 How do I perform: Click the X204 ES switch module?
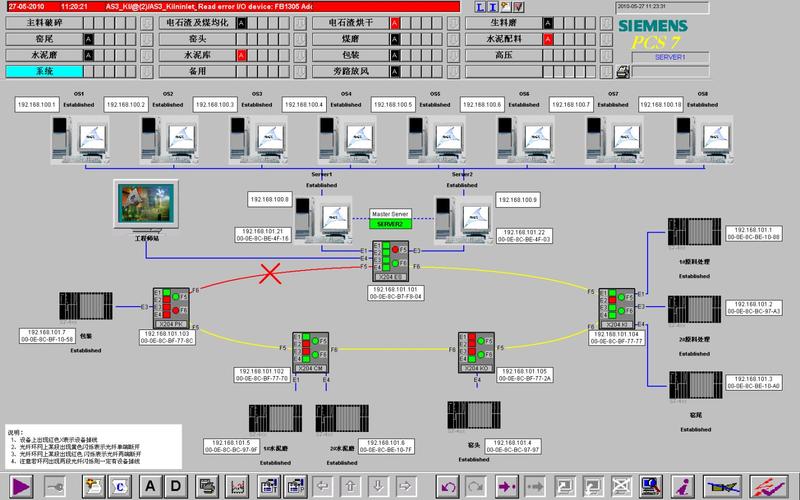click(390, 261)
